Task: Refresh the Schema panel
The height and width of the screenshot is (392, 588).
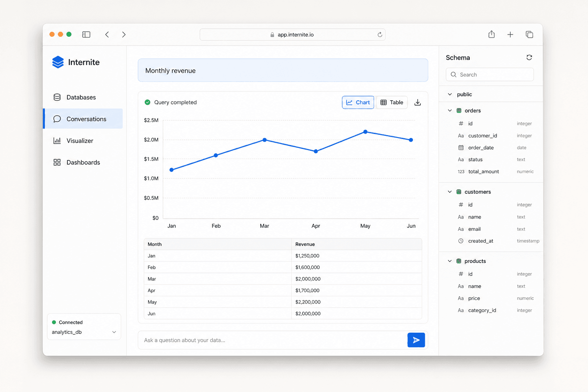Action: (x=529, y=57)
